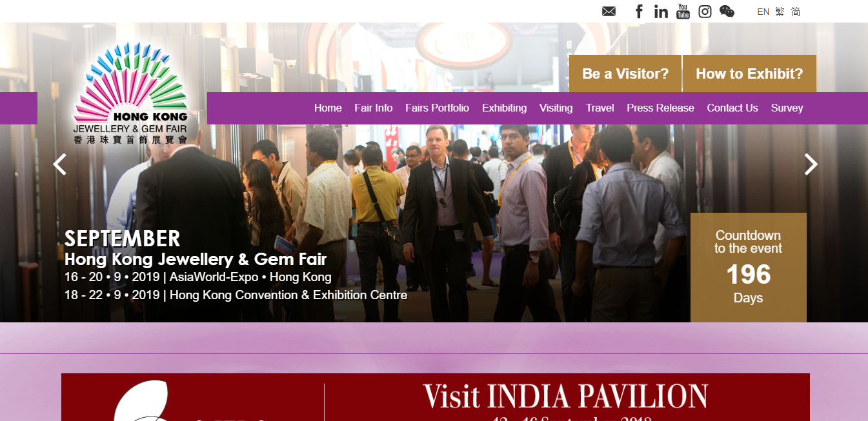
Task: Open the email envelope icon
Action: point(609,12)
